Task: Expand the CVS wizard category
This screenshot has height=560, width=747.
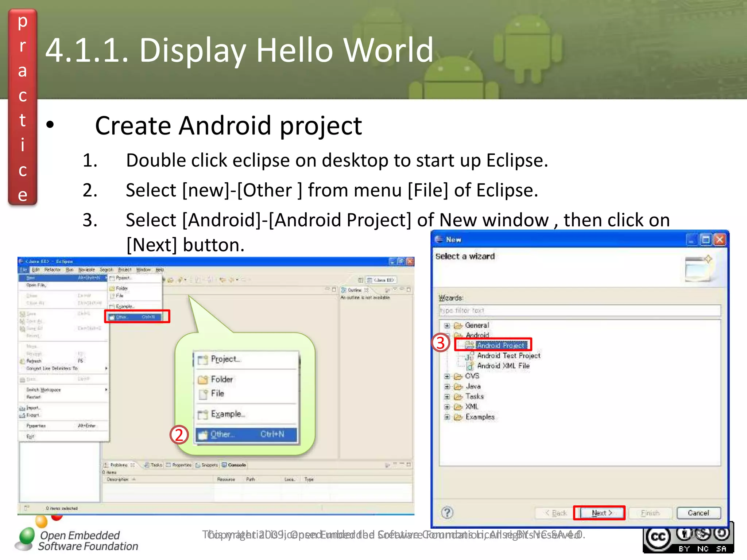Action: pos(447,377)
